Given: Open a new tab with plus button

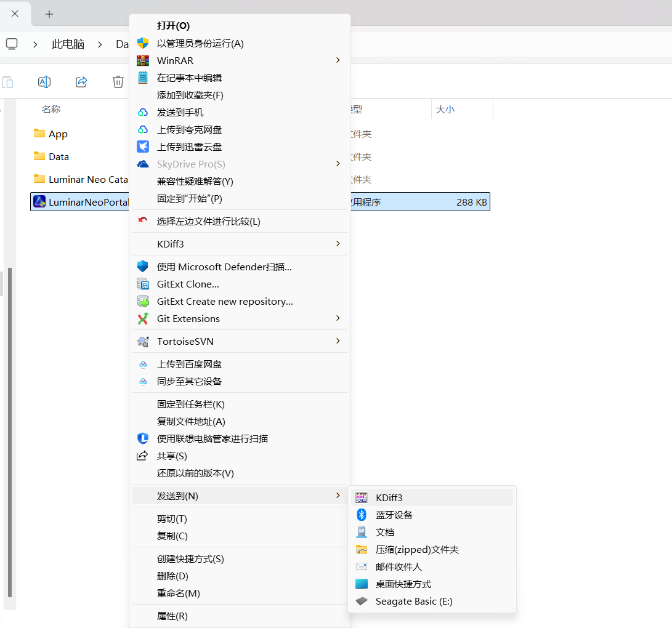Looking at the screenshot, I should tap(49, 14).
